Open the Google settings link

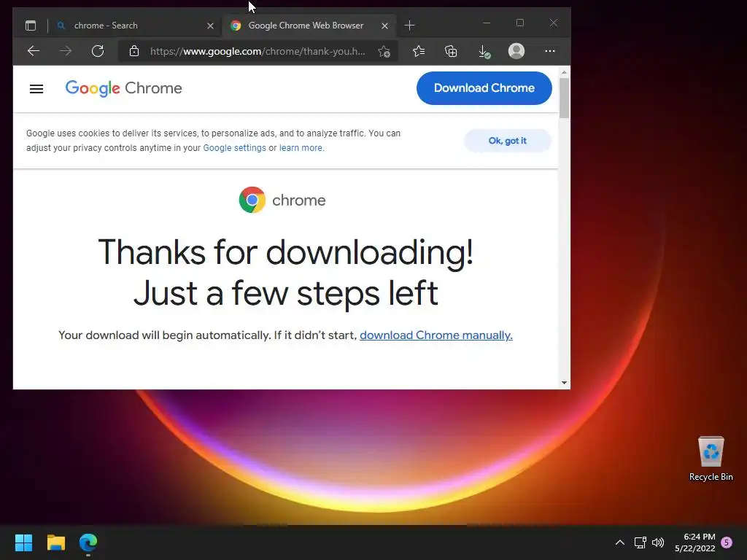(x=234, y=147)
